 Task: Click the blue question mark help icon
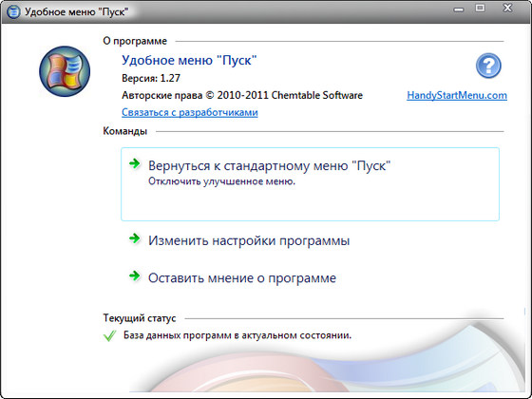488,66
